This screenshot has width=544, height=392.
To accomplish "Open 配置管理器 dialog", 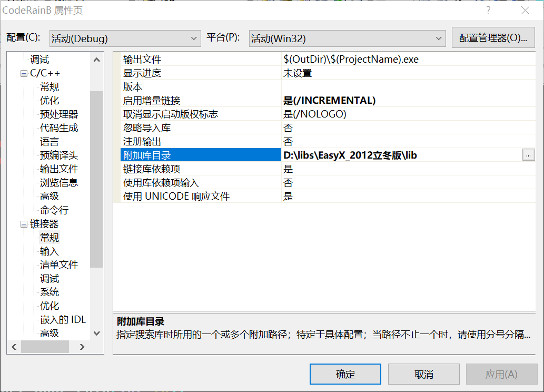I will click(x=493, y=38).
